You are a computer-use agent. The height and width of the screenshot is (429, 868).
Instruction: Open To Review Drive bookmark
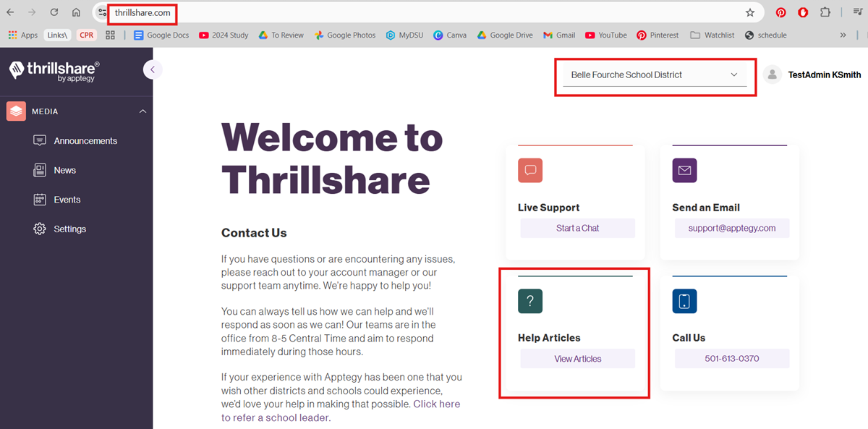(281, 35)
